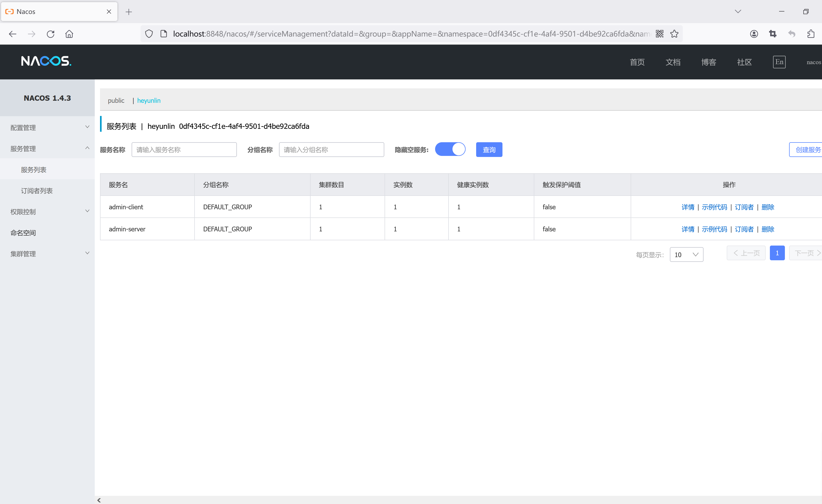View 详情 for admin-client service
The width and height of the screenshot is (822, 504).
688,207
